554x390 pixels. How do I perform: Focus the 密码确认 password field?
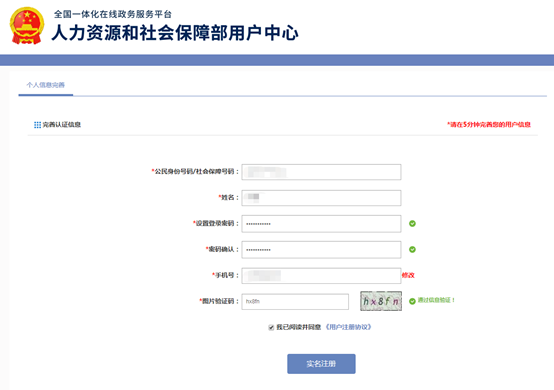321,249
